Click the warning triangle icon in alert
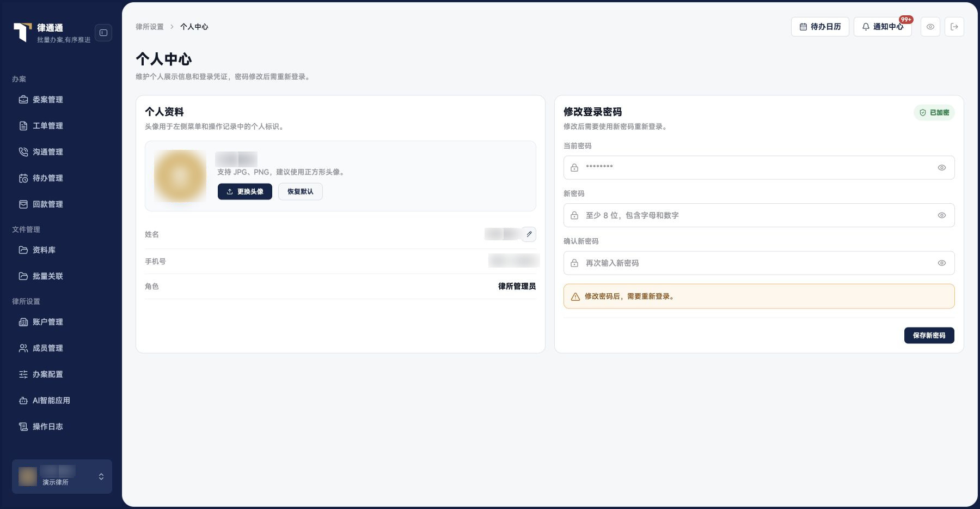The height and width of the screenshot is (509, 980). [x=575, y=297]
